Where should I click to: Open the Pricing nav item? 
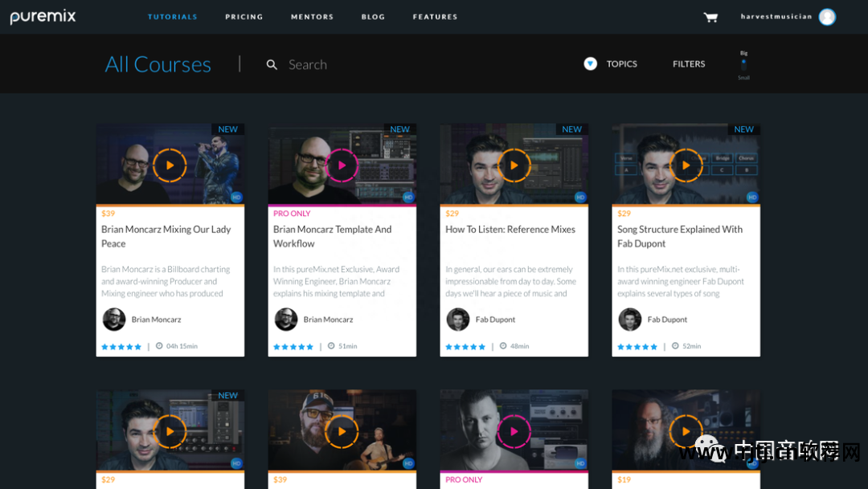tap(244, 17)
